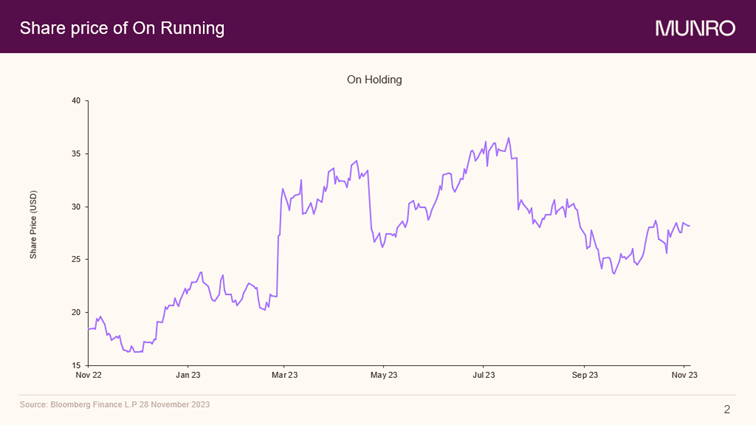Click the 'Nov 23' x-axis label
This screenshot has height=425, width=756.
pos(684,376)
